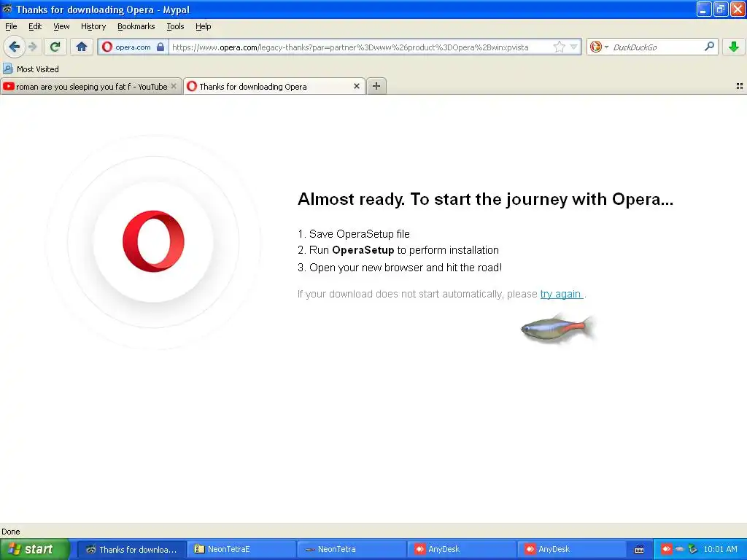Open the Tools menu

(175, 26)
